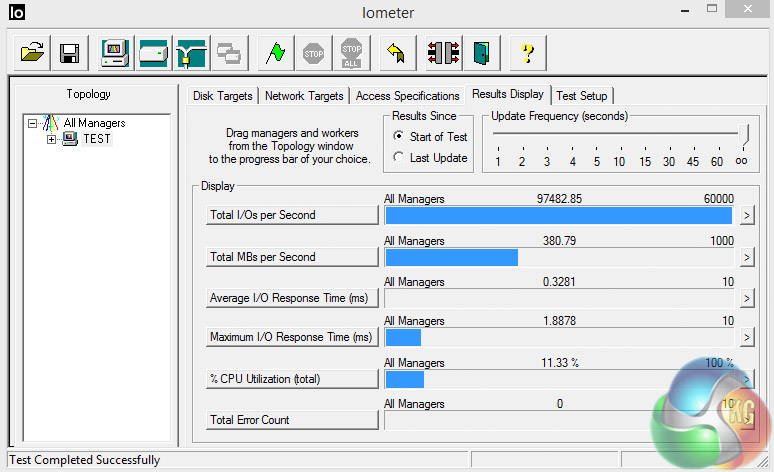Click Maximum I/O Response Time progress bar

click(559, 337)
